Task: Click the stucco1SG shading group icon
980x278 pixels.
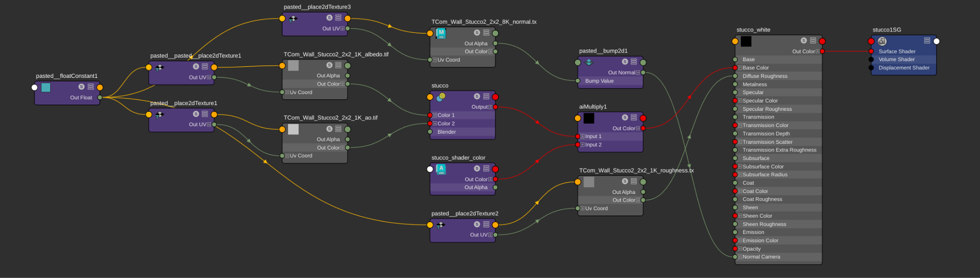Action: pos(882,42)
